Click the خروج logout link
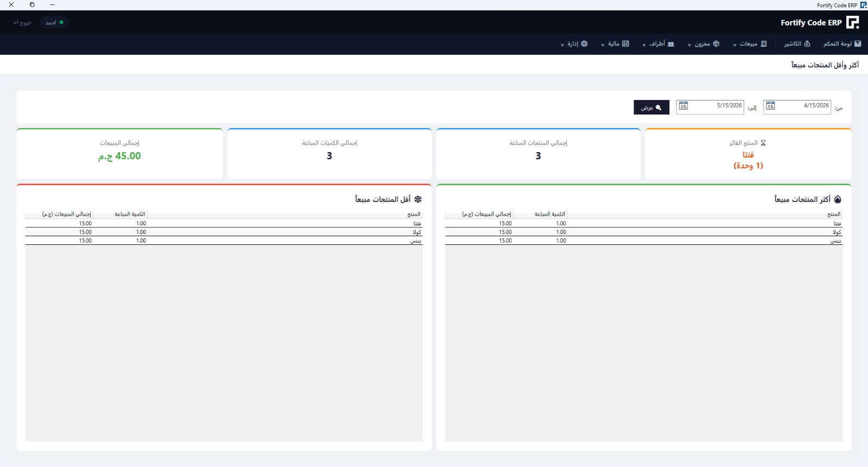 [x=22, y=23]
